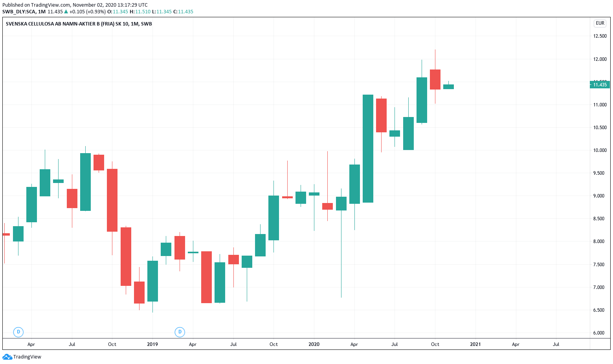The width and height of the screenshot is (613, 364).
Task: Click the red October 2020 candle body
Action: click(x=435, y=79)
